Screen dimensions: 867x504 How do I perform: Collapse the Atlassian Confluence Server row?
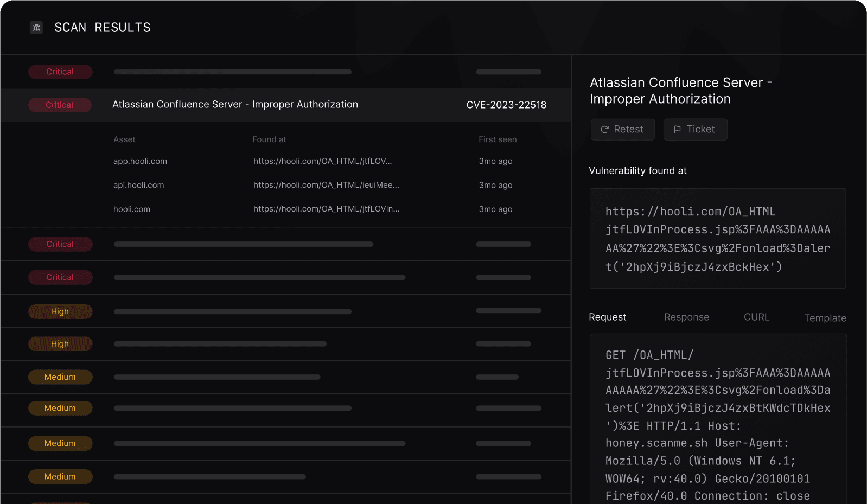pyautogui.click(x=286, y=105)
